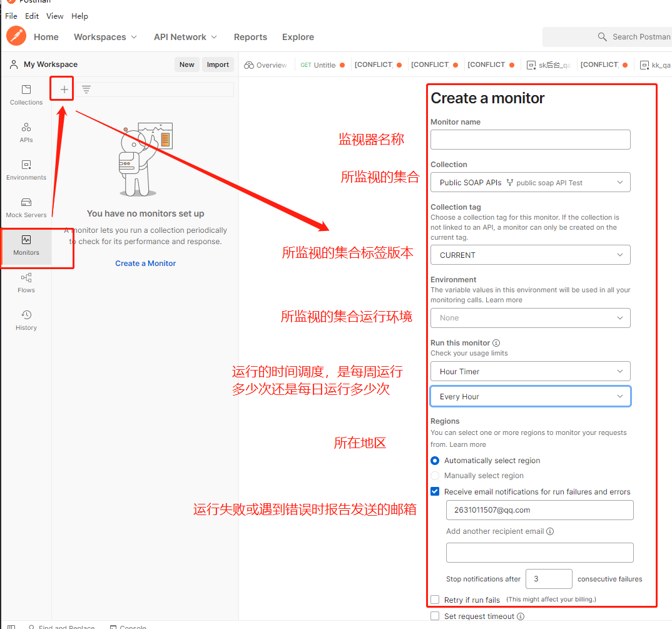
Task: Click Check your usage limits
Action: click(469, 353)
